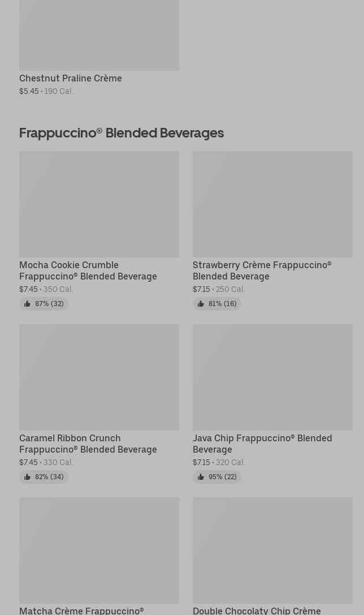Open the Strawberry Crème Frappuccino image

coord(272,204)
